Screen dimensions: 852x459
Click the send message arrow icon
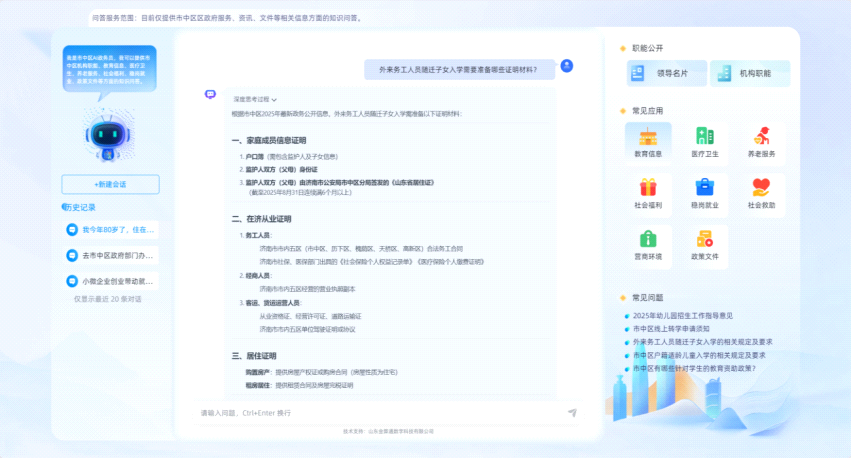[x=572, y=412]
